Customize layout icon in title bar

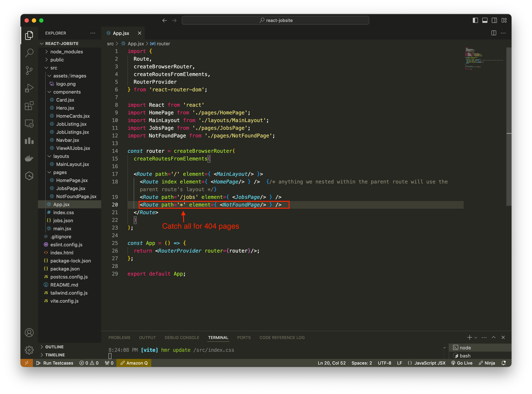click(504, 20)
